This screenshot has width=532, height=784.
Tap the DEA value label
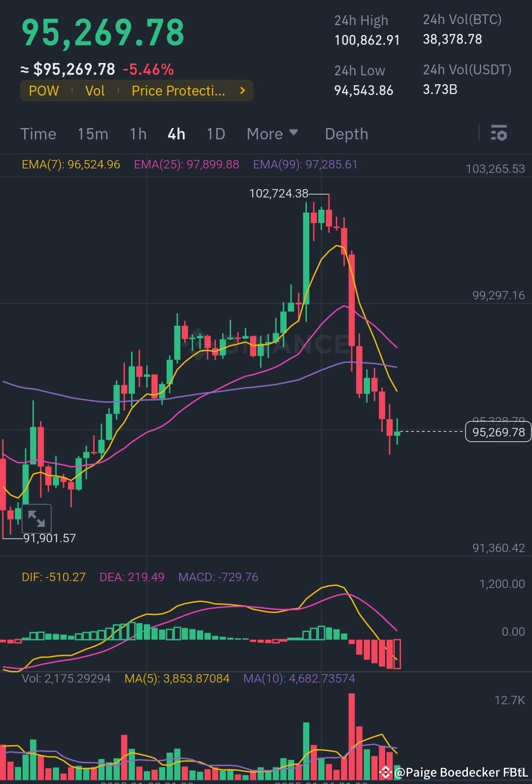tap(132, 577)
